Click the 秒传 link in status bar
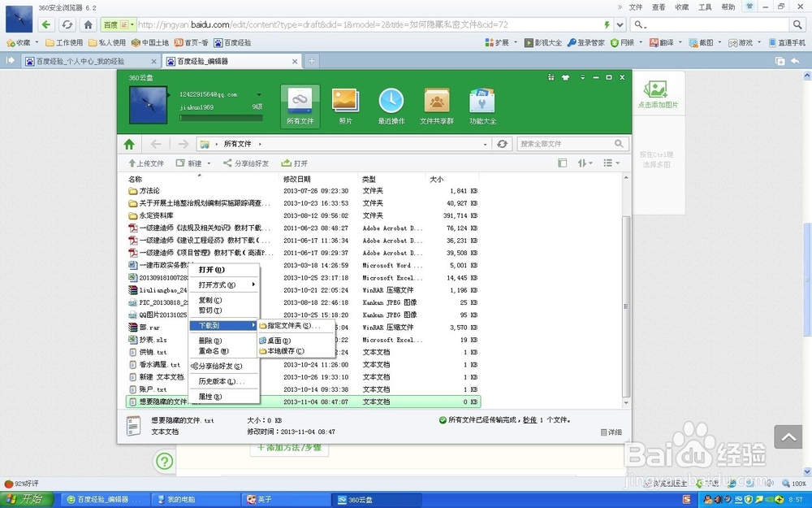Screen dimensions: 812x508 point(529,420)
